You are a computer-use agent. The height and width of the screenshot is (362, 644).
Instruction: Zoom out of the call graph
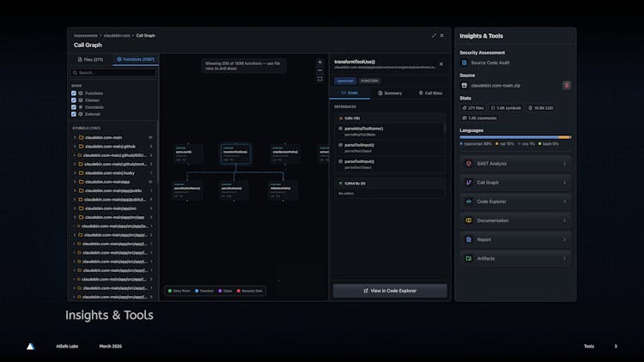click(x=320, y=70)
